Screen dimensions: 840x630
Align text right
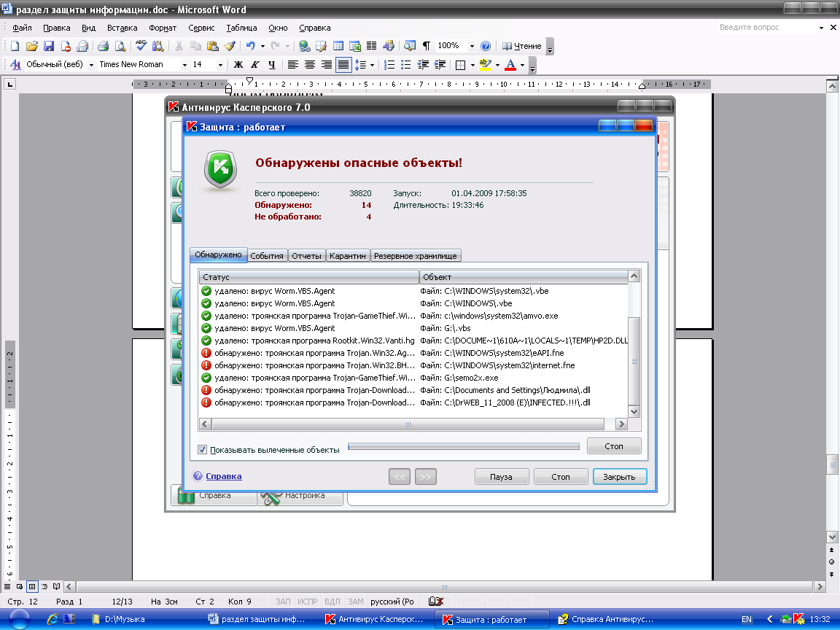click(x=326, y=65)
